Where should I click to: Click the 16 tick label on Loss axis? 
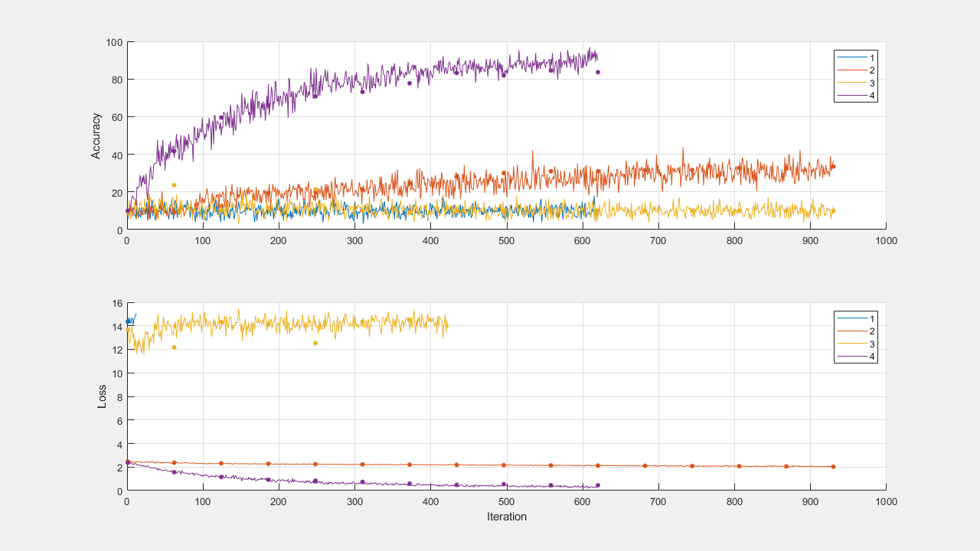click(116, 303)
